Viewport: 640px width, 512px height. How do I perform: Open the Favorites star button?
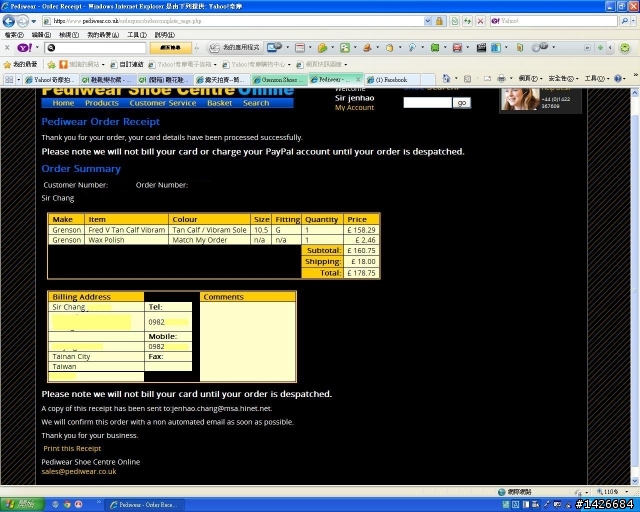tap(20, 64)
